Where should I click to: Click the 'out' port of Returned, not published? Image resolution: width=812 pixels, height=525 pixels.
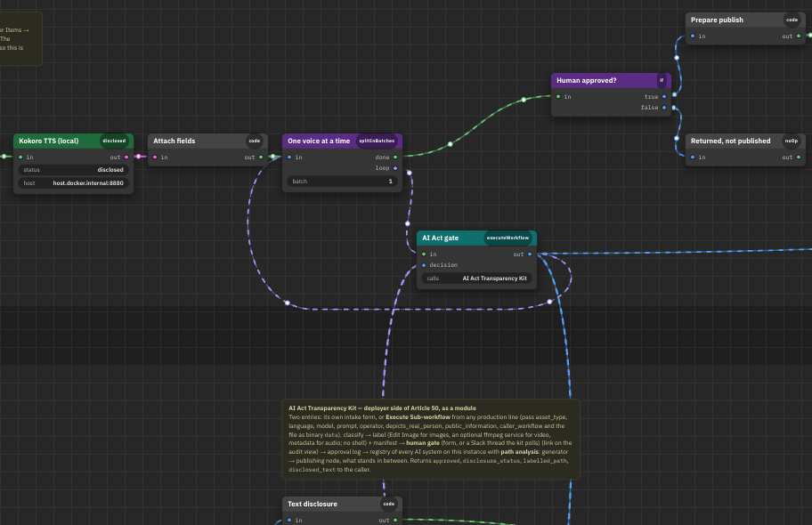[x=799, y=157]
